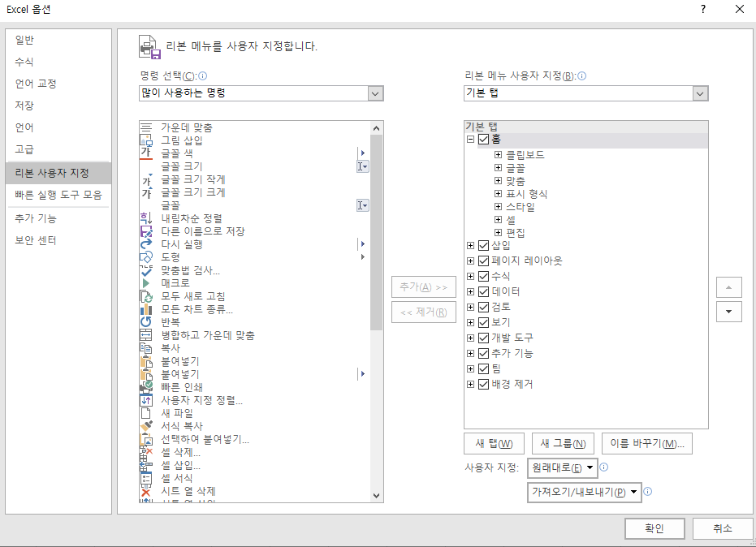Image resolution: width=756 pixels, height=547 pixels.
Task: Toggle the 삽입 tab checkbox
Action: [x=484, y=245]
